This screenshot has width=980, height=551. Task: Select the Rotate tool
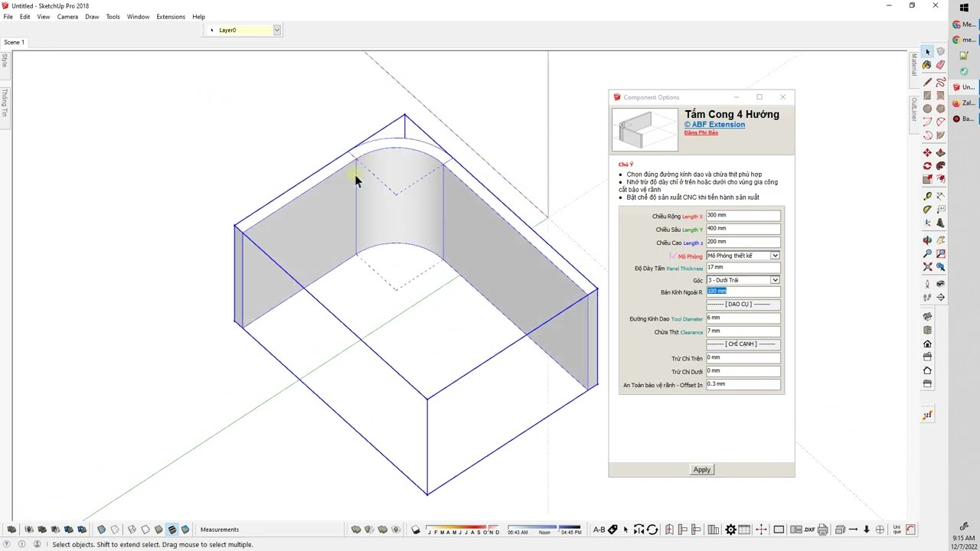(x=927, y=166)
